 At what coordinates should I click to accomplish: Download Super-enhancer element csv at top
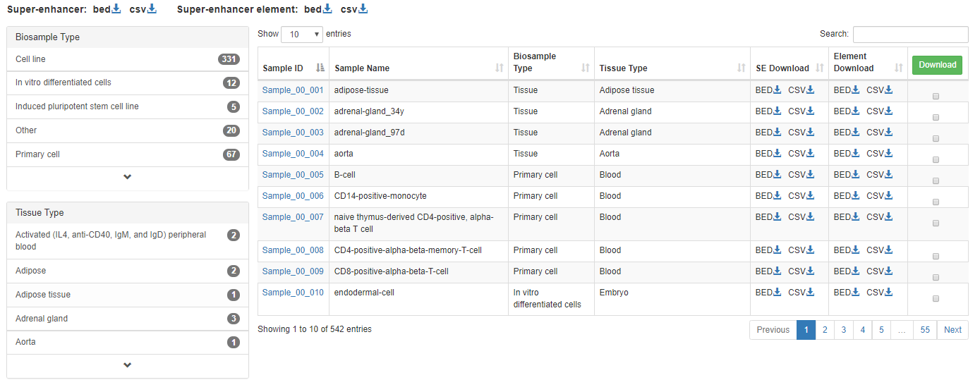354,9
